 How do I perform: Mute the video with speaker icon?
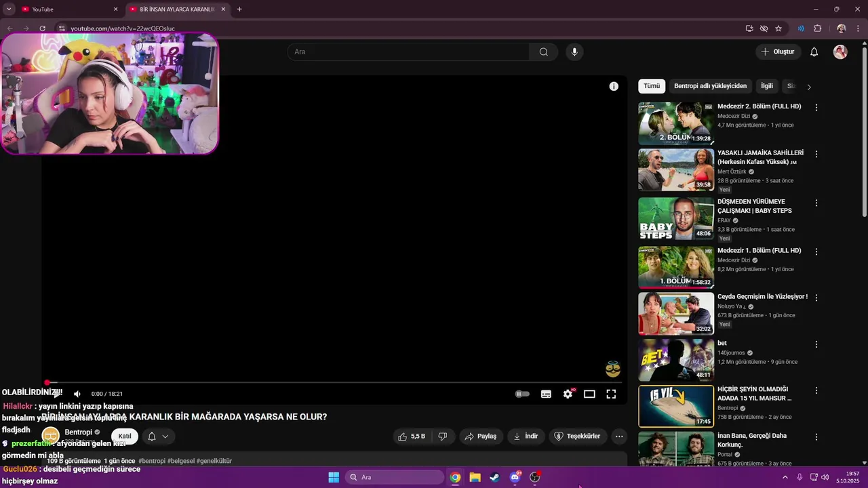[77, 394]
